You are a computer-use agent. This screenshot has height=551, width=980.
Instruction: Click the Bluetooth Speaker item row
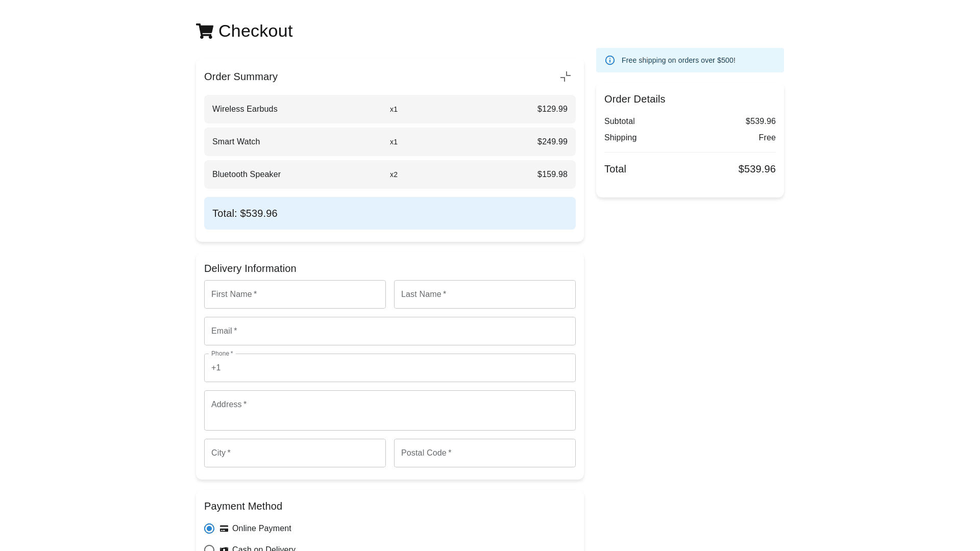389,174
